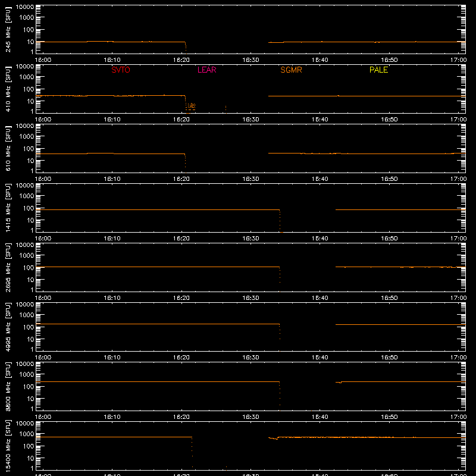Click the red SVTO station label
The image size is (476, 476).
[121, 70]
